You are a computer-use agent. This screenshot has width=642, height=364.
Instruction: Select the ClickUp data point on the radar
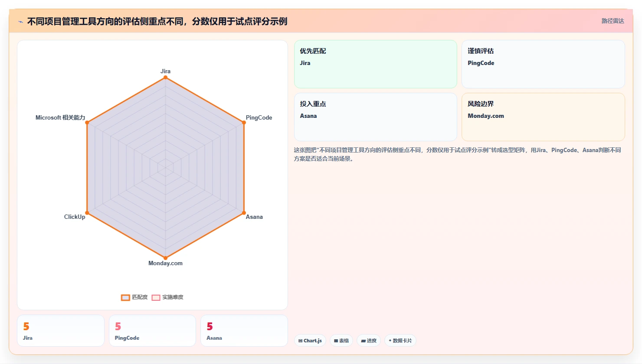[87, 213]
